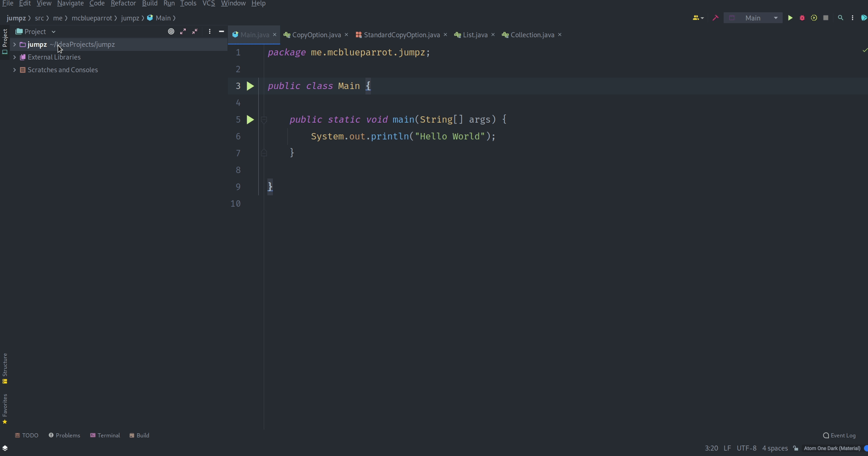Expand External Libraries node
This screenshot has width=868, height=456.
coord(15,57)
